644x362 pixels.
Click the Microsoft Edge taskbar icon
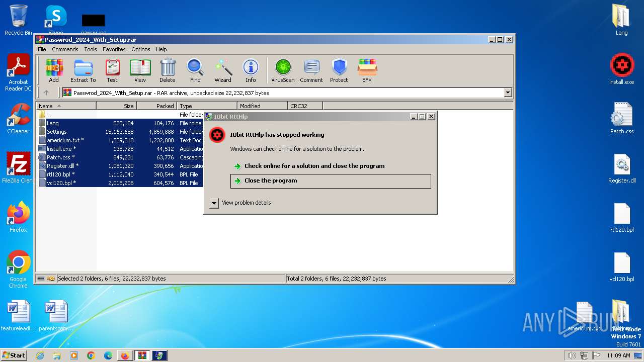(x=108, y=355)
